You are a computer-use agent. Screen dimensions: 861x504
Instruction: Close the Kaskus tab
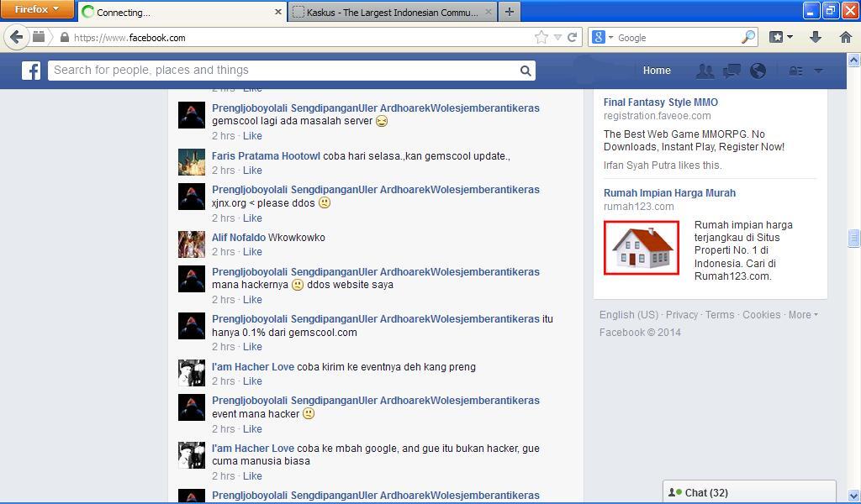coord(489,12)
